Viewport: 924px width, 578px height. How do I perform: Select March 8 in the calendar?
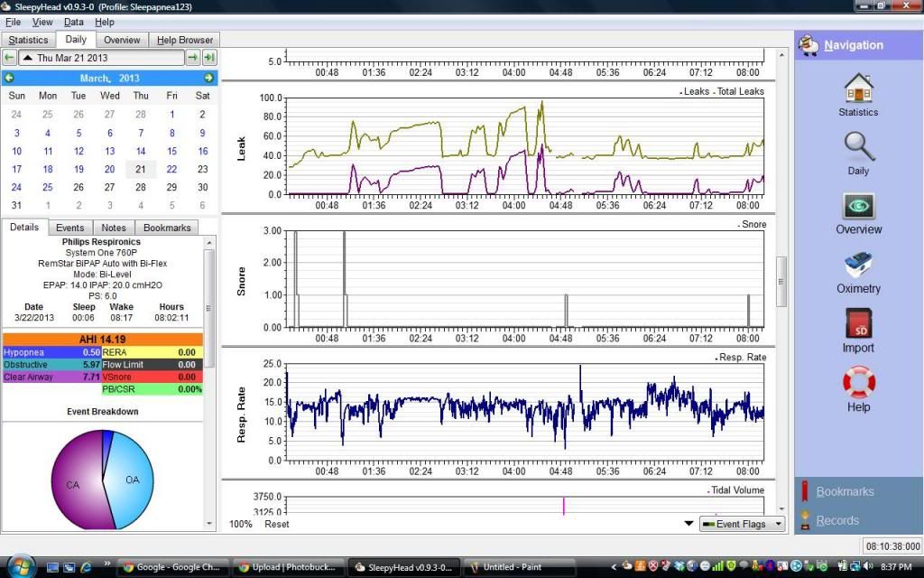[171, 134]
